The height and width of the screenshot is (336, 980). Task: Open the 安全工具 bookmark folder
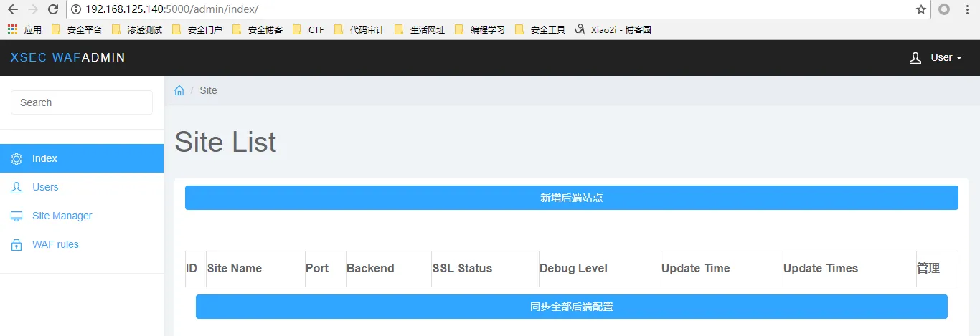coord(540,30)
